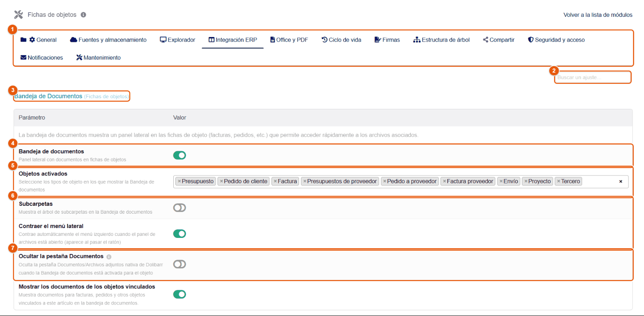Switch to the Mantenimiento tab
This screenshot has height=316, width=644.
99,58
